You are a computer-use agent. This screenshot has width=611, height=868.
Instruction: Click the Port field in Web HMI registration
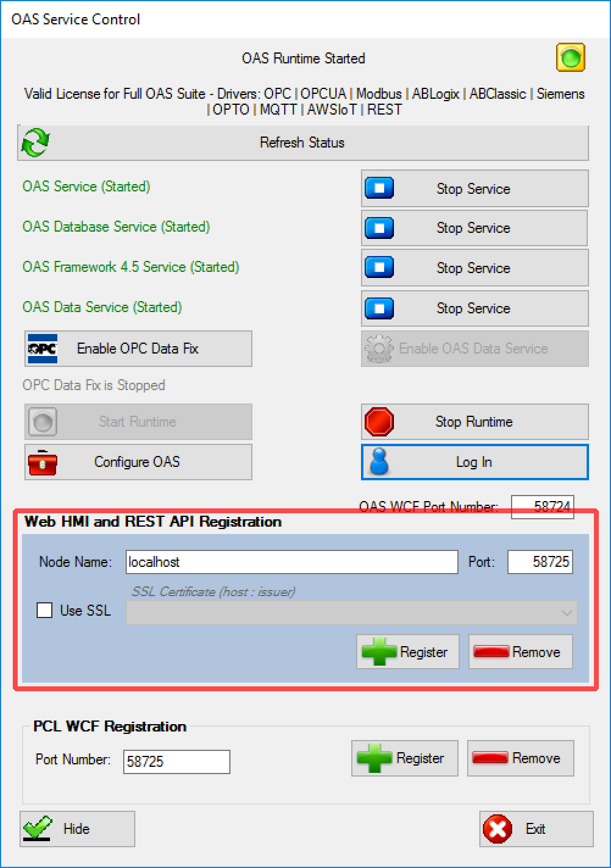click(540, 562)
